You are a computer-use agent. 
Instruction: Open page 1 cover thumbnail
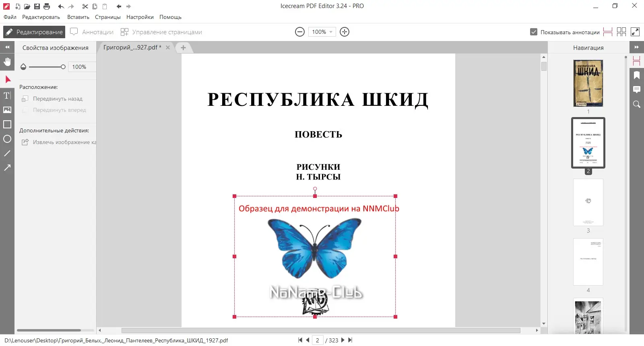[588, 83]
